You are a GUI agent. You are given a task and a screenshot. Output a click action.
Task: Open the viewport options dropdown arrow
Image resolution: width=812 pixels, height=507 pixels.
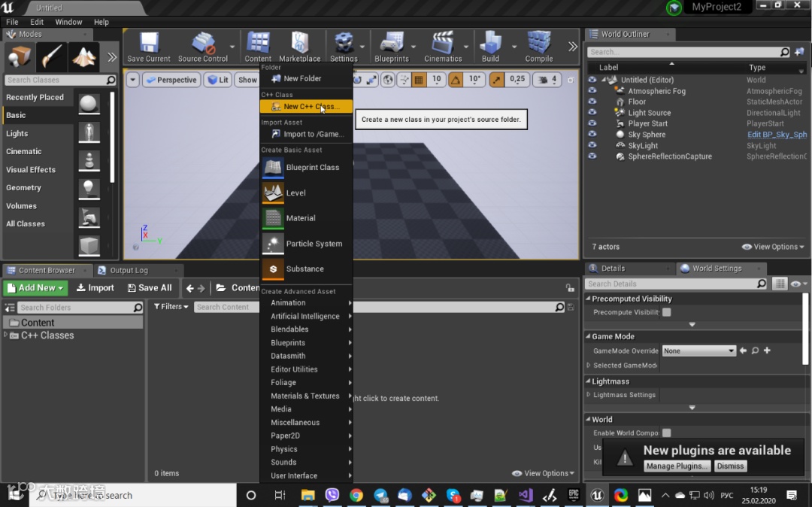(133, 80)
